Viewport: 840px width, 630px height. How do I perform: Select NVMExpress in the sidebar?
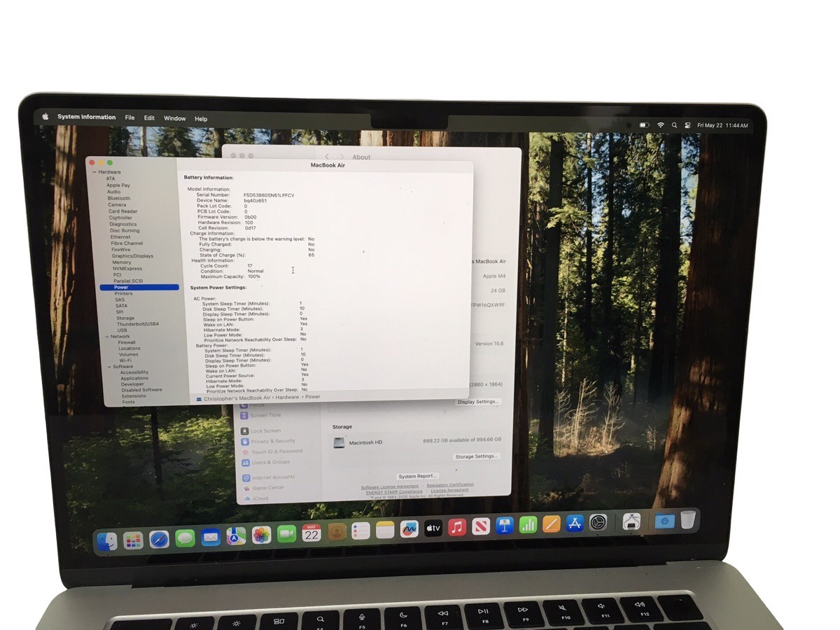pos(127,269)
